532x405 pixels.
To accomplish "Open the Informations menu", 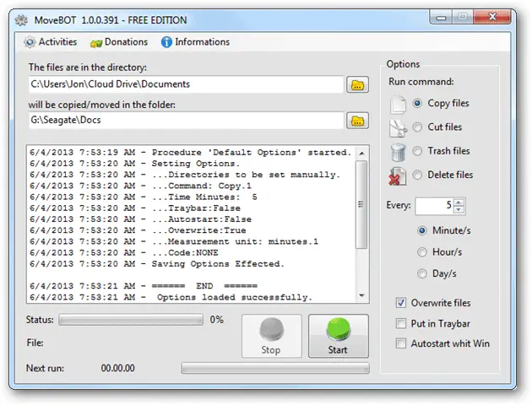I will coord(195,42).
